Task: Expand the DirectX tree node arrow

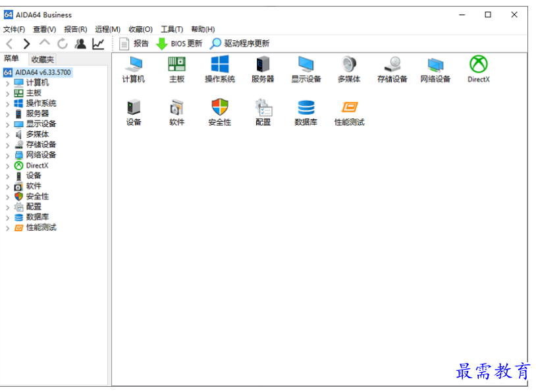Action: point(7,166)
